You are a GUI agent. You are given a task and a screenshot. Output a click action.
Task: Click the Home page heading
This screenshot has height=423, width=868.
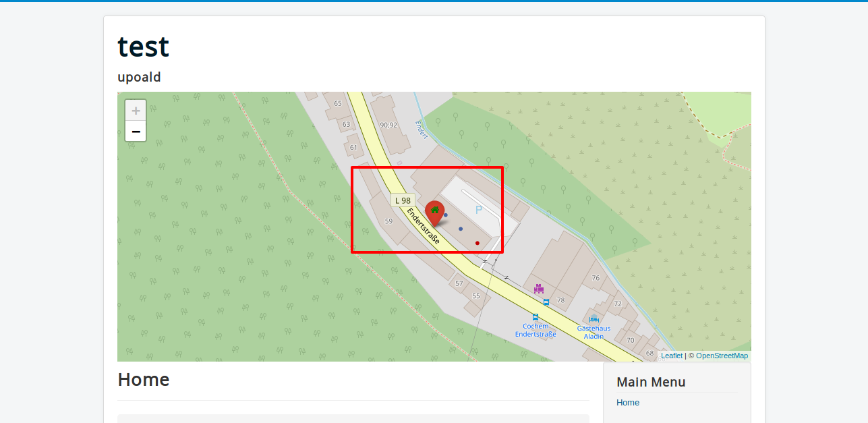[144, 380]
